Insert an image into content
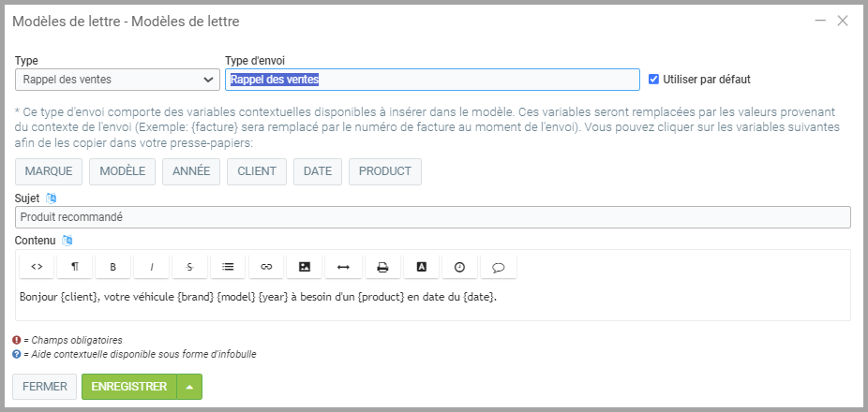Image resolution: width=868 pixels, height=412 pixels. tap(305, 267)
